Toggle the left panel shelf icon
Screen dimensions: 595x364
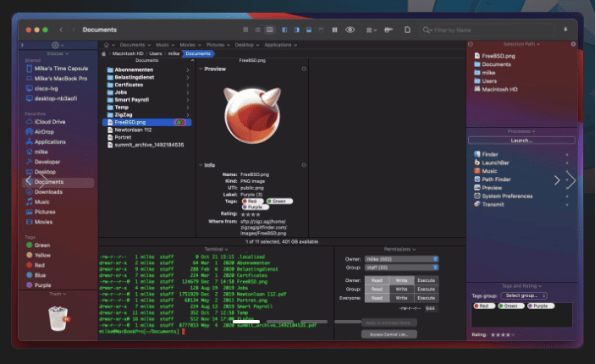click(x=284, y=30)
